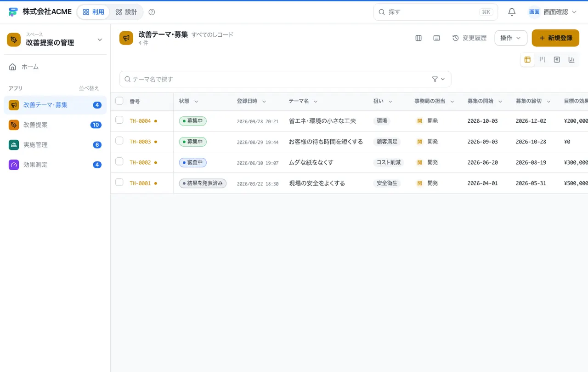Check the row TH-0001 checkbox

tap(119, 182)
